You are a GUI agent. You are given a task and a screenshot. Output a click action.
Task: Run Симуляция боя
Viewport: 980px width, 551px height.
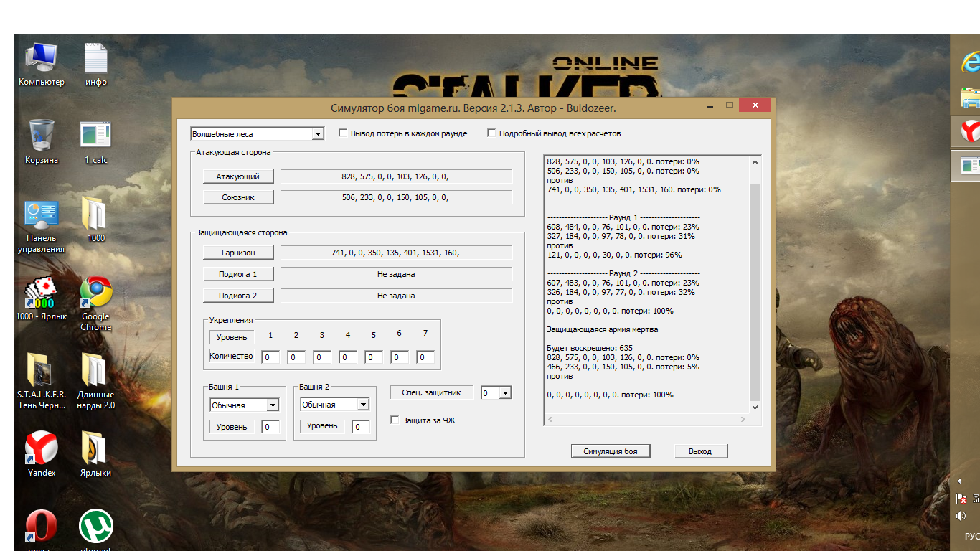coord(611,451)
